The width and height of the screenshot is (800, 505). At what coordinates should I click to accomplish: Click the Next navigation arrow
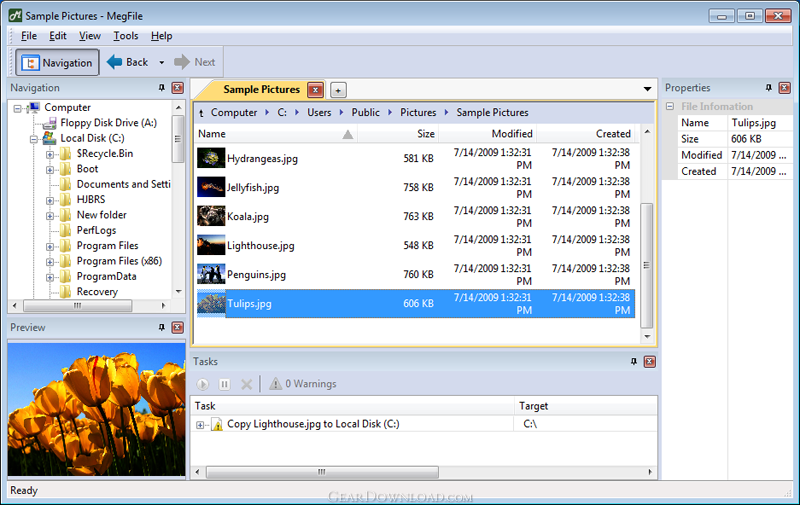(194, 62)
